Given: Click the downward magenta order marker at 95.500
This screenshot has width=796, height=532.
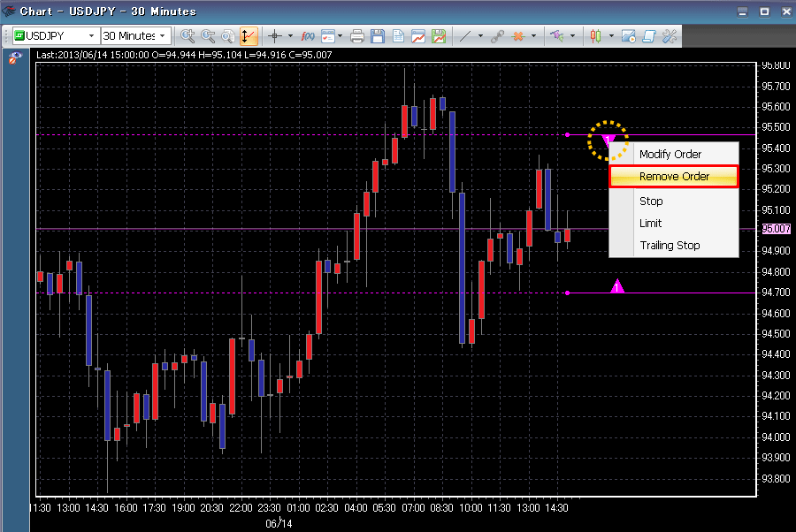Looking at the screenshot, I should (x=608, y=141).
